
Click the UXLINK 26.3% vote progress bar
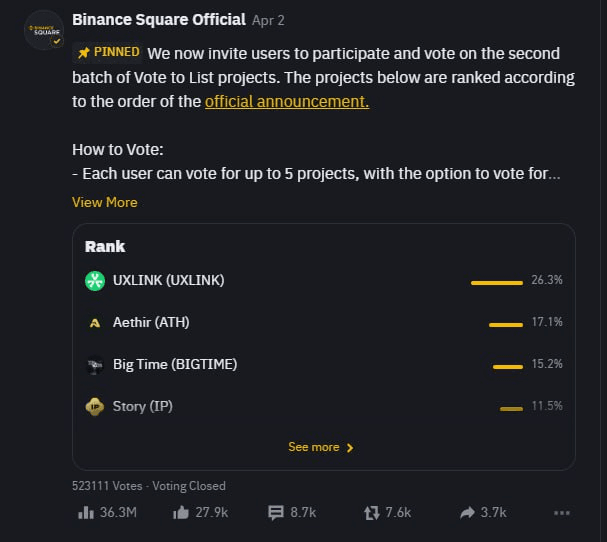click(x=497, y=283)
